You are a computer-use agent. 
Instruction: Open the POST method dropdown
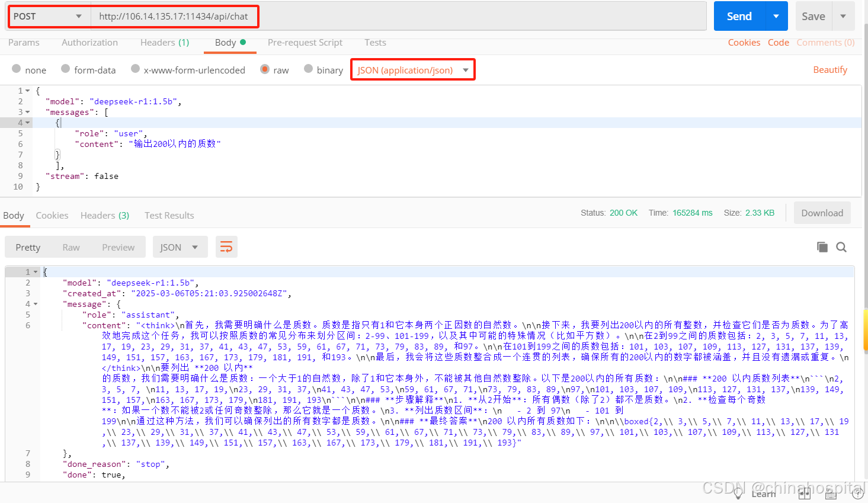pyautogui.click(x=49, y=17)
